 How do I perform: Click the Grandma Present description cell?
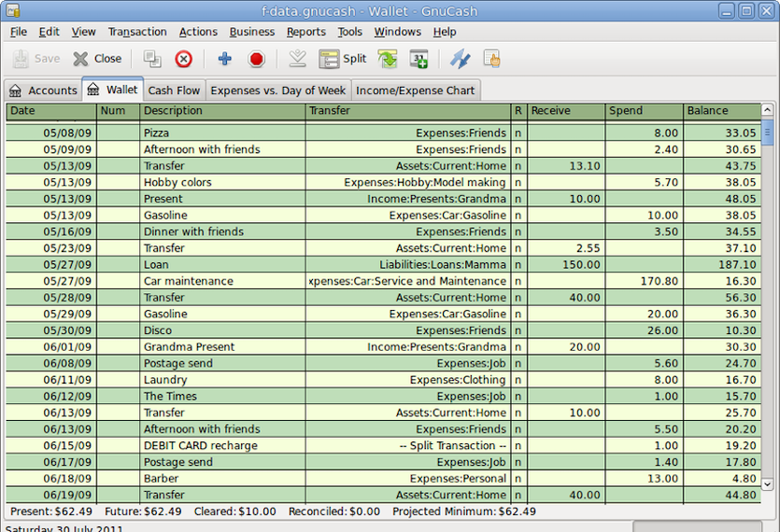point(223,347)
